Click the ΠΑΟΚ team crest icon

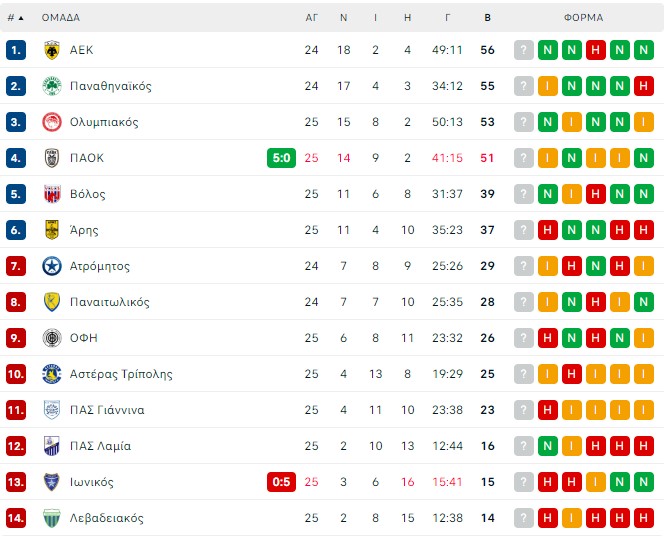click(x=52, y=158)
